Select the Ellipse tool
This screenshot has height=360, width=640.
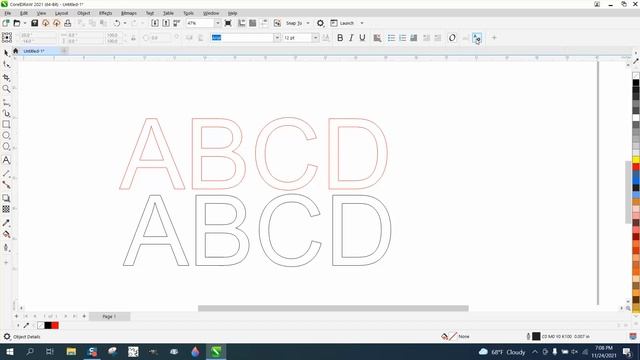pyautogui.click(x=6, y=136)
